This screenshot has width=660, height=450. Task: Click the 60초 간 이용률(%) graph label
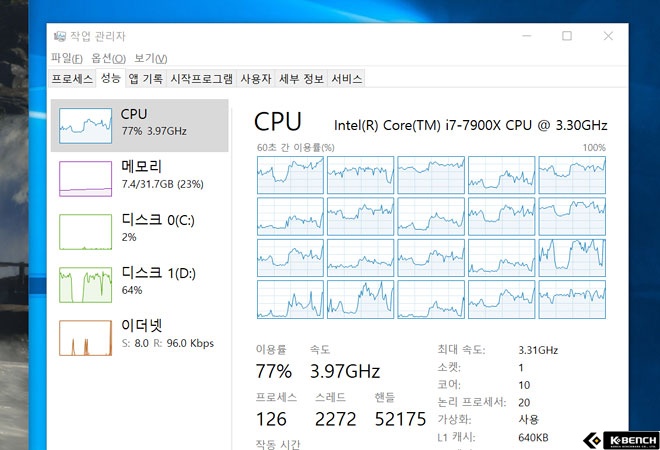click(x=295, y=147)
